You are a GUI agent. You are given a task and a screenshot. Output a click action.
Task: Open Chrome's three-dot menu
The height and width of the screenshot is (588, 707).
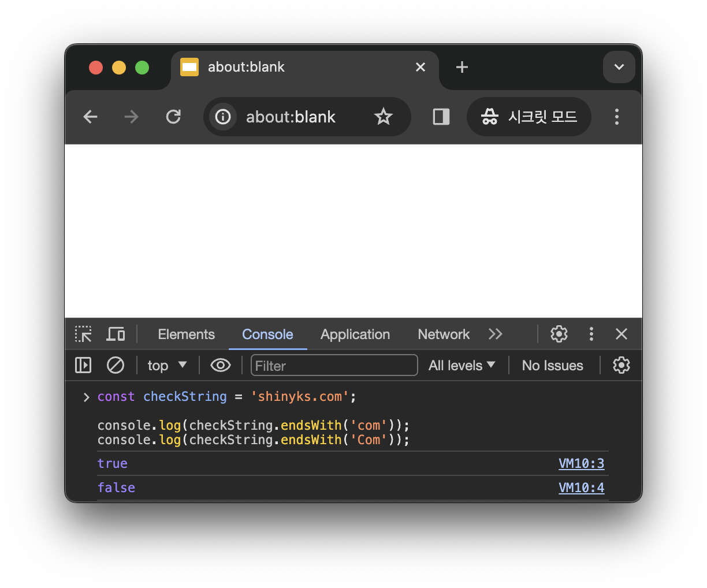click(617, 117)
